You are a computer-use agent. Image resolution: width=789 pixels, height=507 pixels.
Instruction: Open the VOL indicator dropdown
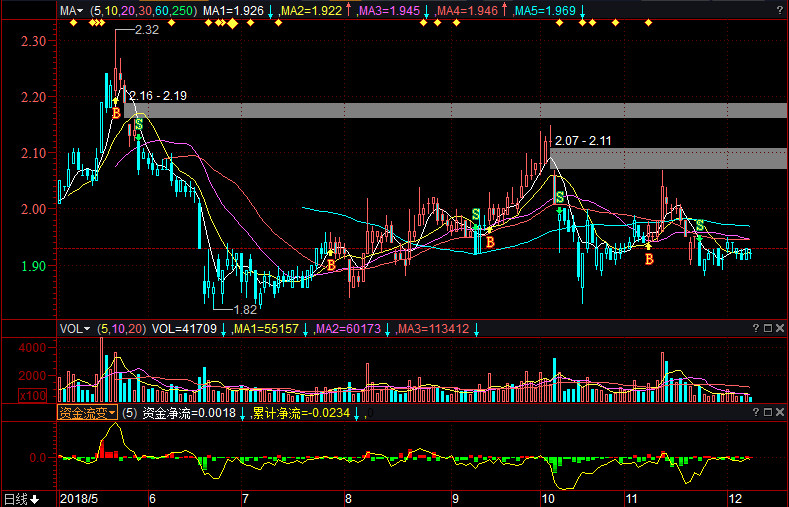point(73,328)
